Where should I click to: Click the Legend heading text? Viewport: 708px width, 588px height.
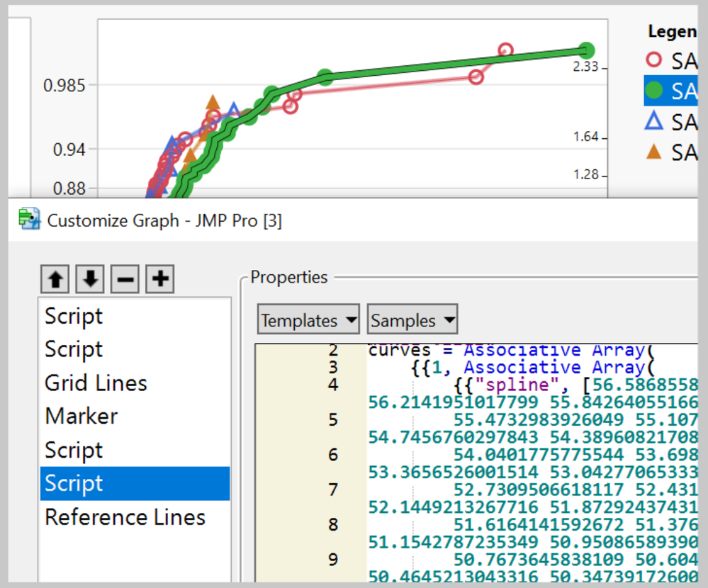tap(673, 31)
